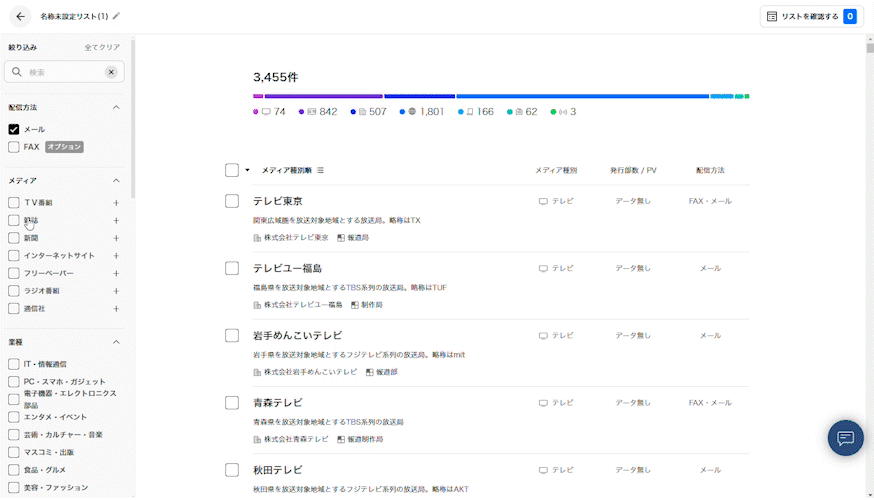This screenshot has width=874, height=500.
Task: Click into the 検索 search input field
Action: tap(62, 72)
